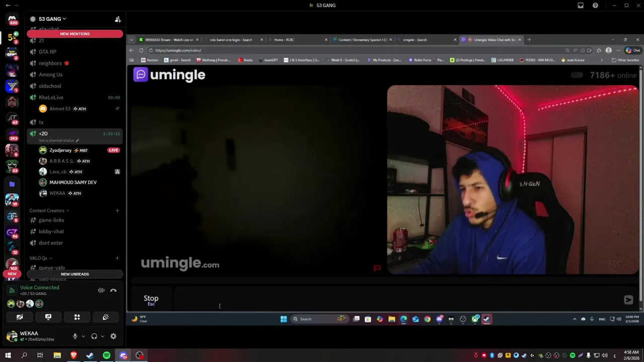This screenshot has width=644, height=362.
Task: Stop the umingle video chat
Action: pyautogui.click(x=151, y=300)
